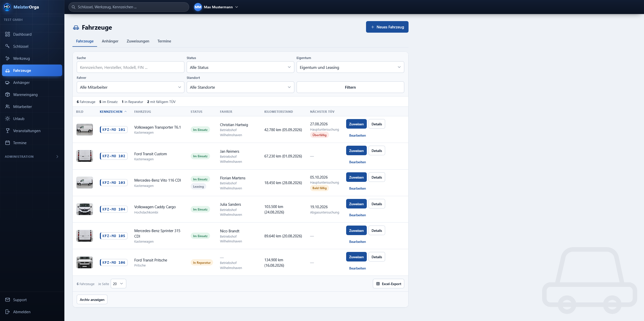Select the Fahrzeuge tab

tap(85, 41)
